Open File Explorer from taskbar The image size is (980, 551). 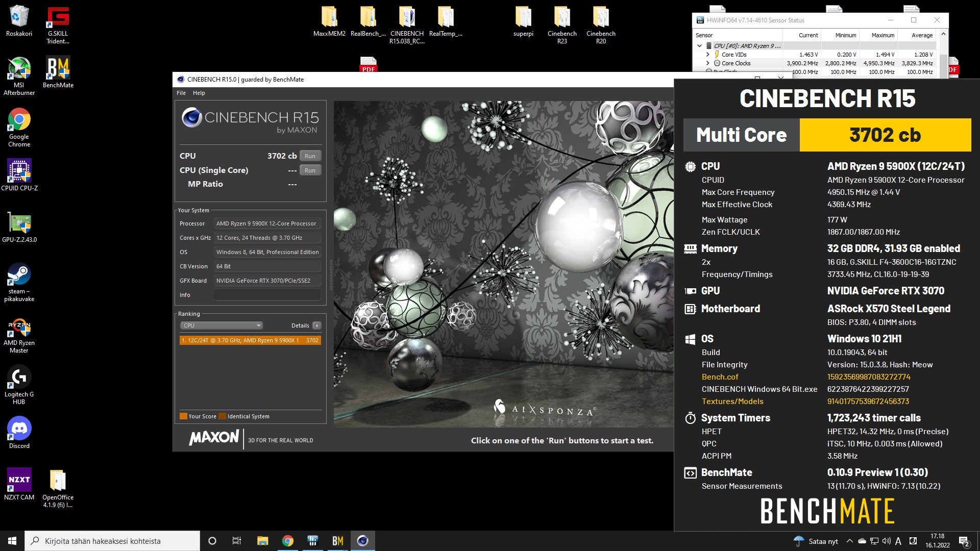[x=262, y=541]
